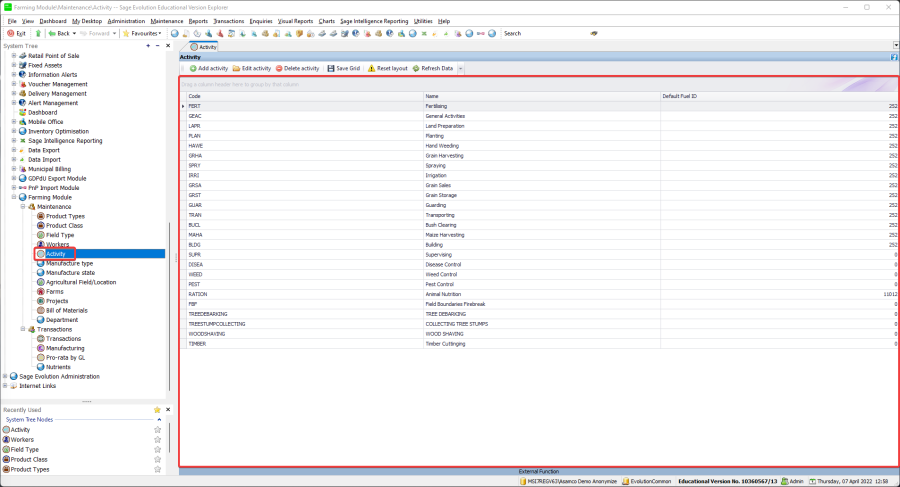Save the grid layout
This screenshot has width=900, height=487.
(331, 68)
